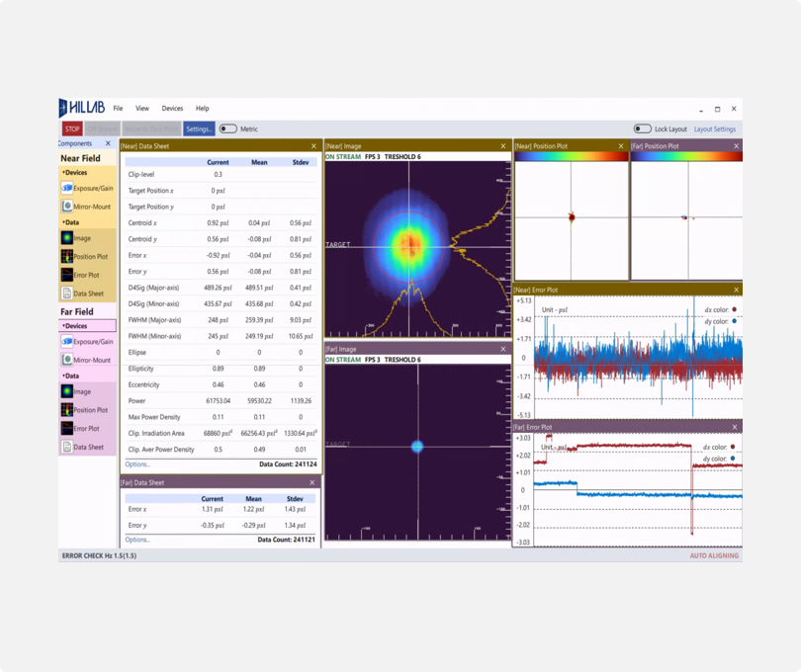Image resolution: width=801 pixels, height=672 pixels.
Task: Collapse the Near Field Devices section
Action: tap(69, 173)
